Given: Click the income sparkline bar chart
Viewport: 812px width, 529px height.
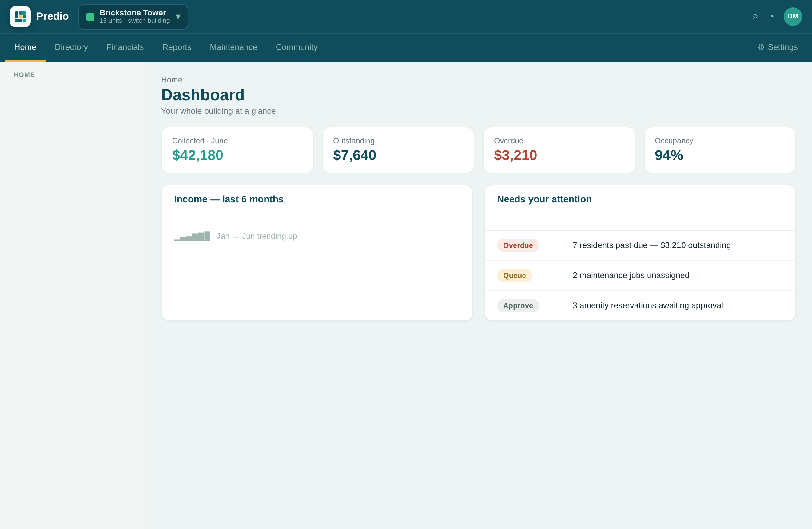Looking at the screenshot, I should [x=192, y=236].
